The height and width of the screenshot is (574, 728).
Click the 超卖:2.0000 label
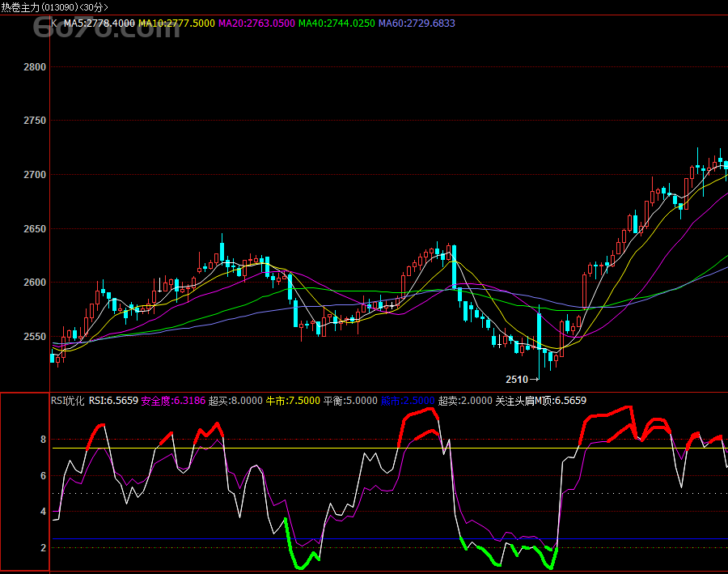[465, 401]
